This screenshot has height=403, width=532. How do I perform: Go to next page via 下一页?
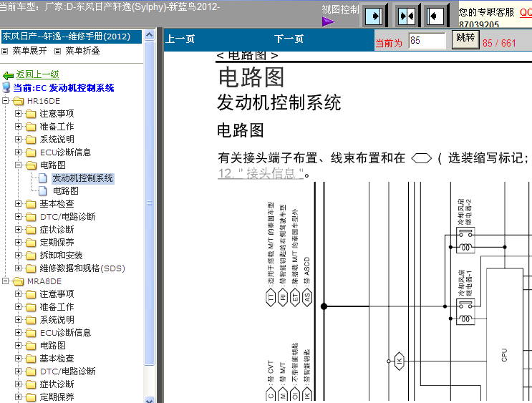point(289,39)
